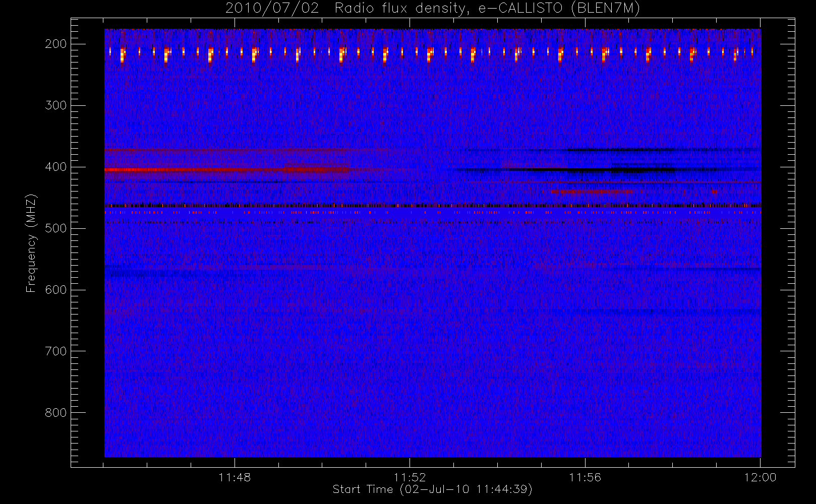Click the 11:52 time tick label
816x504 pixels.
click(410, 477)
